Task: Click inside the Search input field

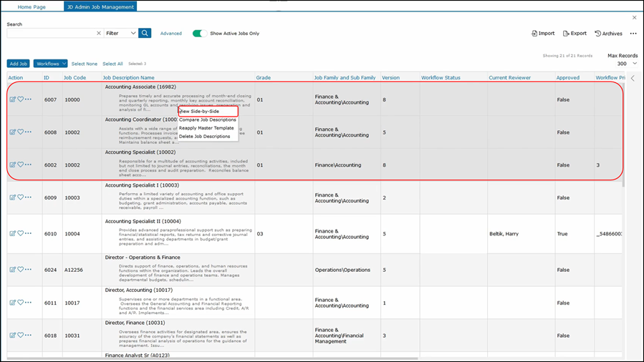Action: click(x=50, y=33)
